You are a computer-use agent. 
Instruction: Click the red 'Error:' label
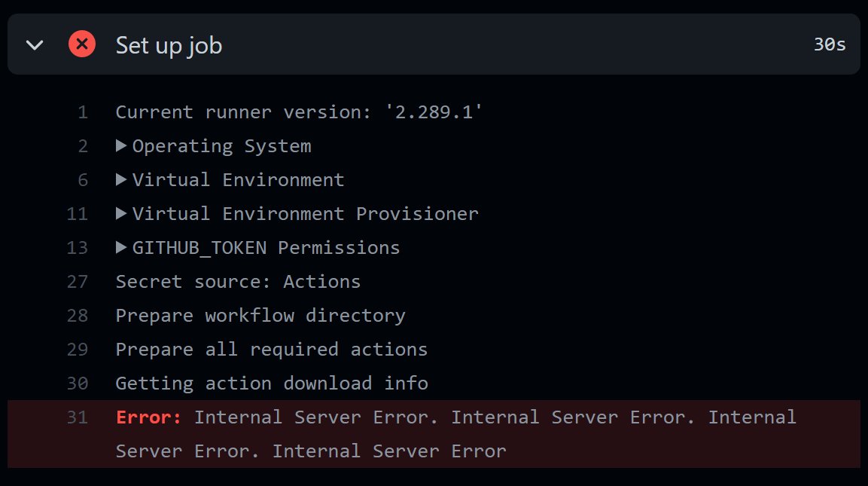point(149,417)
